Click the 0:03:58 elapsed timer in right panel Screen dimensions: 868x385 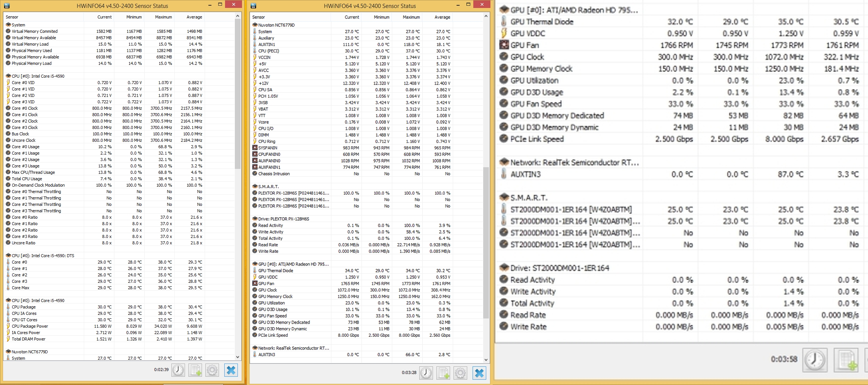(784, 359)
